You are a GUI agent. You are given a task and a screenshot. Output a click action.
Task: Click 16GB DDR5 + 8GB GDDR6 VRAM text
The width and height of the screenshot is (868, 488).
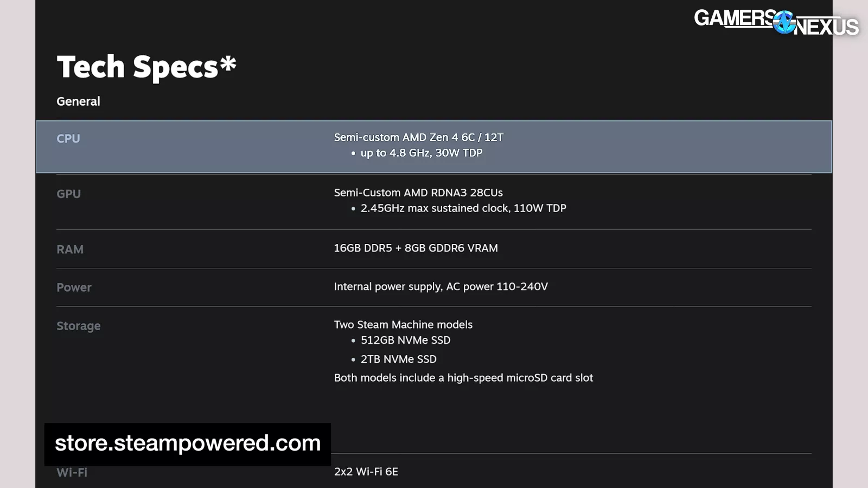[416, 248]
